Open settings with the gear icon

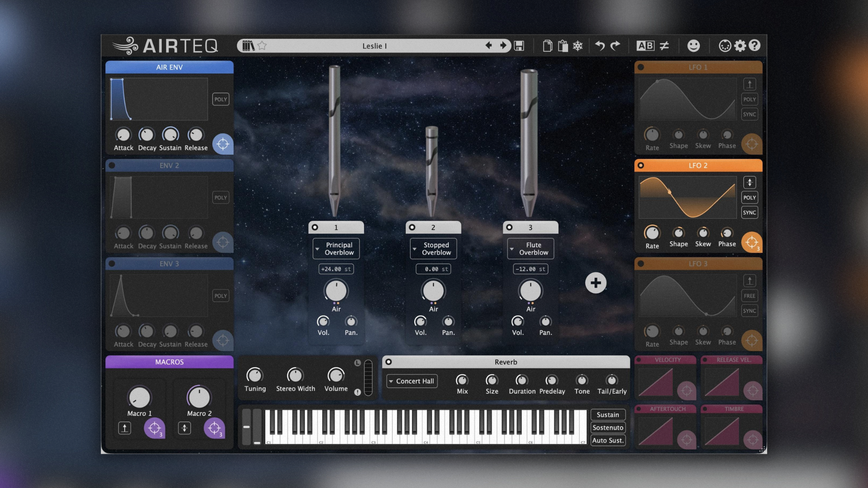click(x=740, y=46)
